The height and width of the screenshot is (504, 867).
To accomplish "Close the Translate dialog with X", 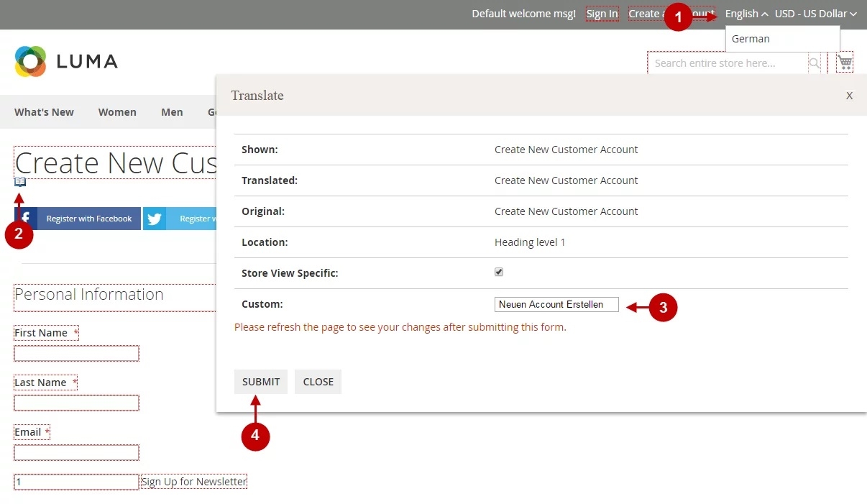I will point(849,96).
